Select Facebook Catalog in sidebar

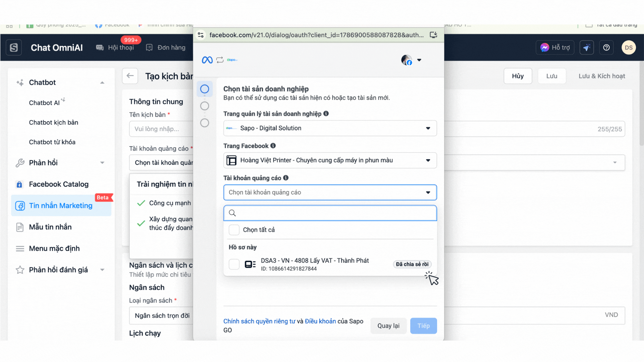pyautogui.click(x=59, y=184)
